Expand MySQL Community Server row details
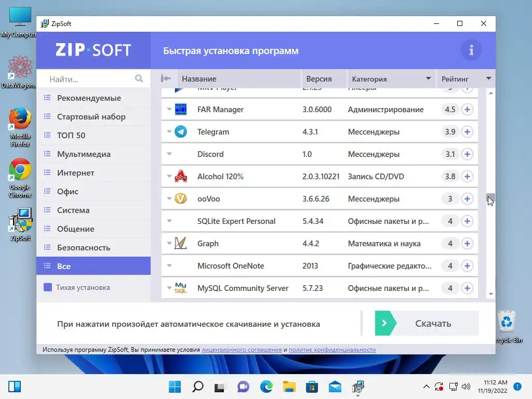 [x=169, y=288]
